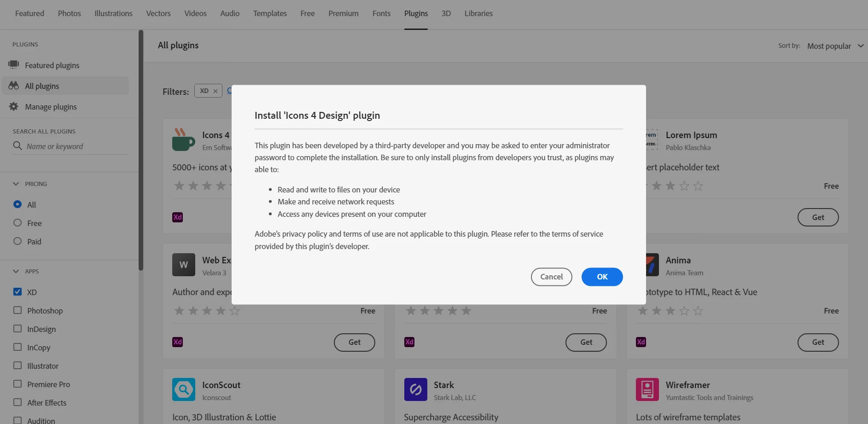The width and height of the screenshot is (868, 424).
Task: Select the All pricing radio button
Action: coord(17,204)
